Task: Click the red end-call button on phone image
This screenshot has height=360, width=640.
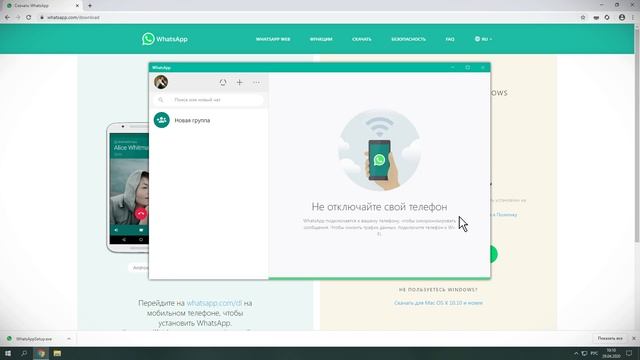Action: click(x=141, y=213)
